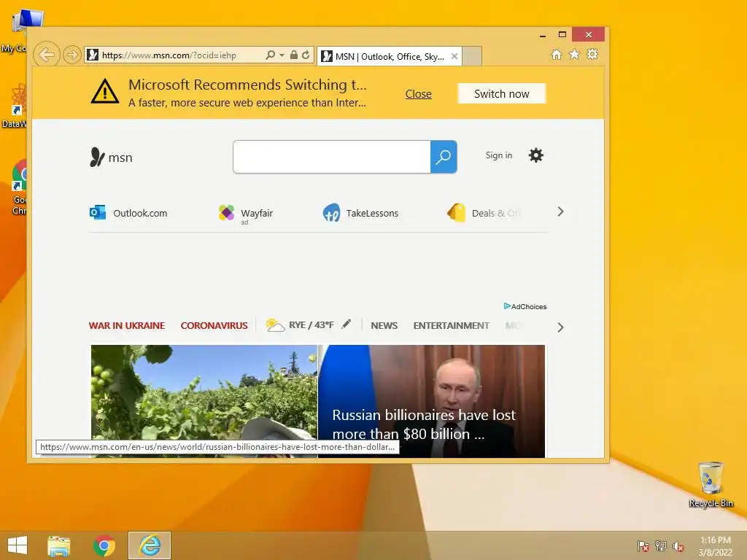Viewport: 747px width, 560px height.
Task: Click the Sign in link
Action: pyautogui.click(x=499, y=155)
